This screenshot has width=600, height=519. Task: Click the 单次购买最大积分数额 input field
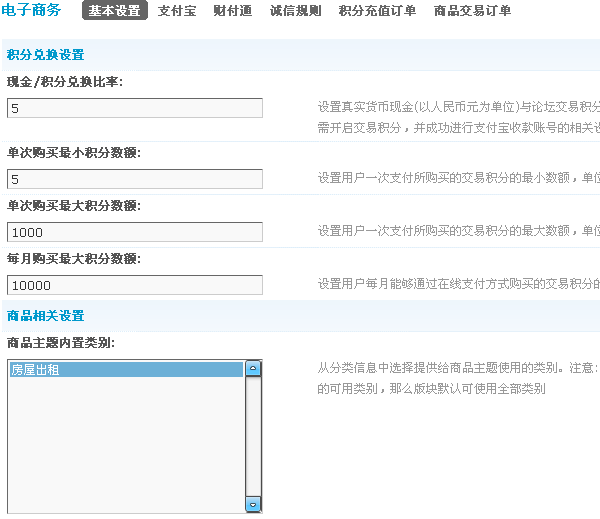pos(135,232)
